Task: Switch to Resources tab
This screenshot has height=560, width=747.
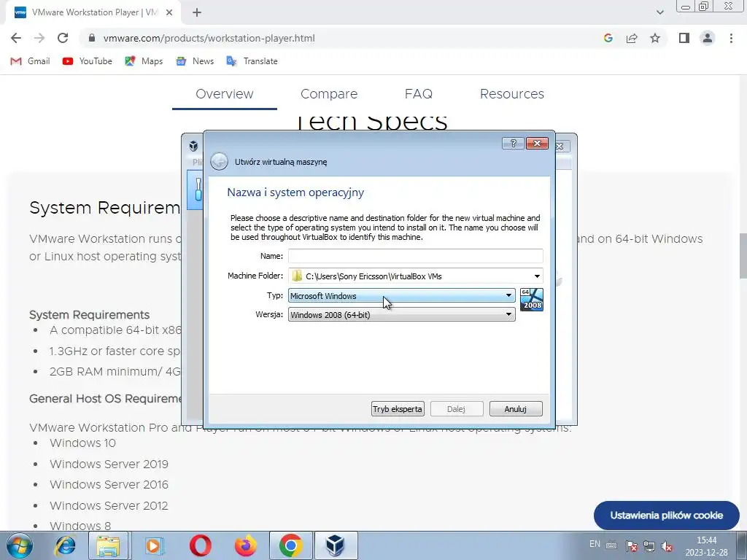Action: point(511,94)
